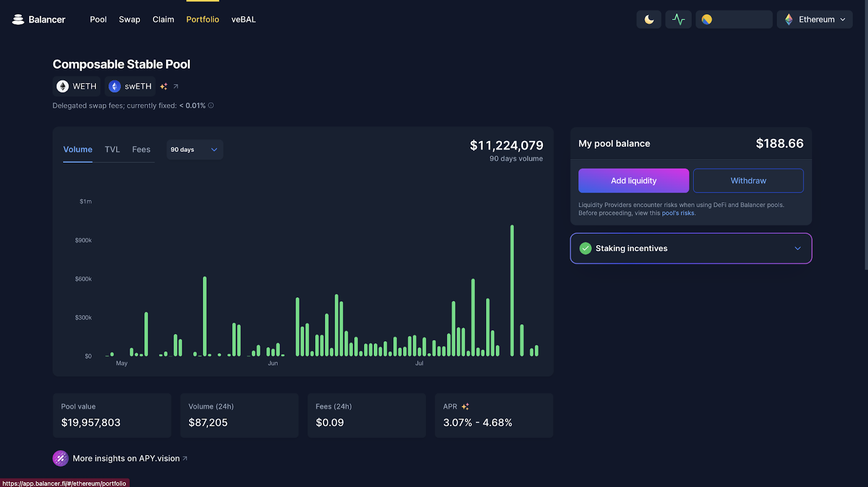
Task: Click the Composable Stable Pool heading
Action: pos(122,64)
